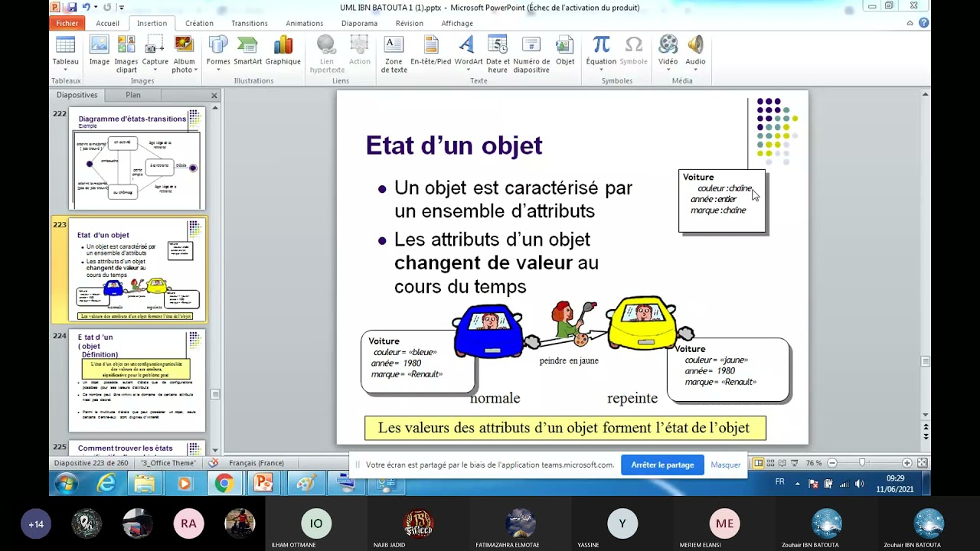
Task: Open the Album photo tool
Action: (184, 54)
